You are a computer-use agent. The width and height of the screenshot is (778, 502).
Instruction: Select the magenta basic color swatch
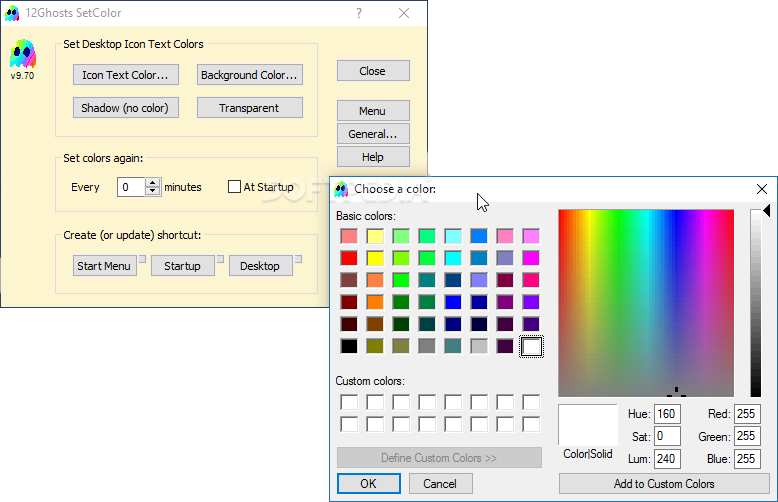click(x=531, y=258)
